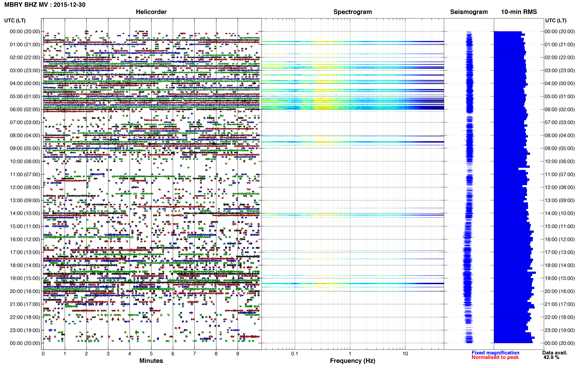This screenshot has width=588, height=368.
Task: Click Helicorder time label '02:00 (22:00)'
Action: pos(25,57)
